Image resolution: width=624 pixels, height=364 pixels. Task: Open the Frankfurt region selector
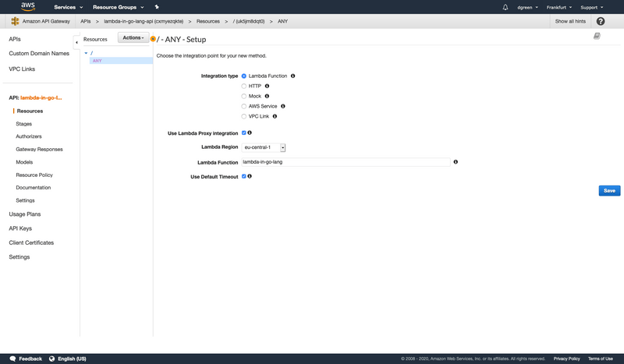558,7
